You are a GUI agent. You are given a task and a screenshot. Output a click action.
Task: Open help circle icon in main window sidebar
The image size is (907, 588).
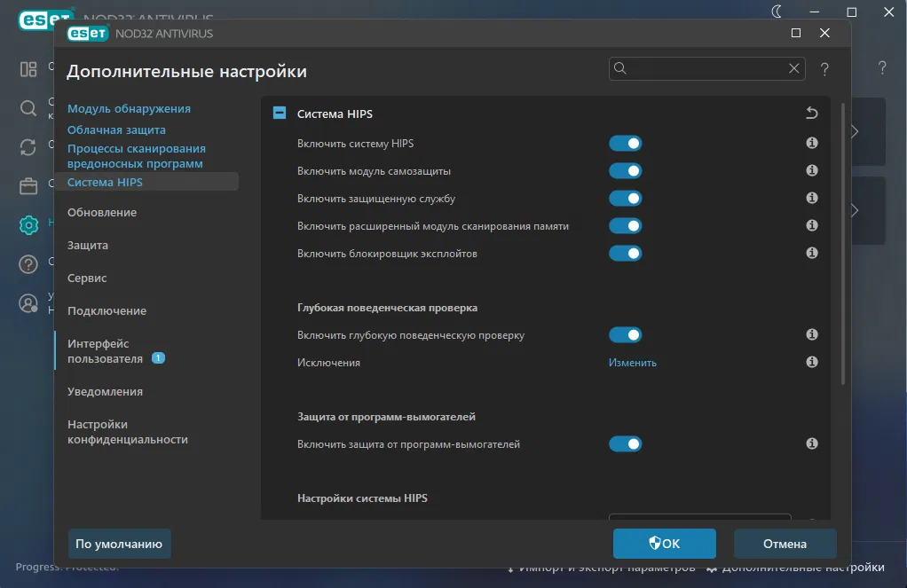(x=28, y=264)
